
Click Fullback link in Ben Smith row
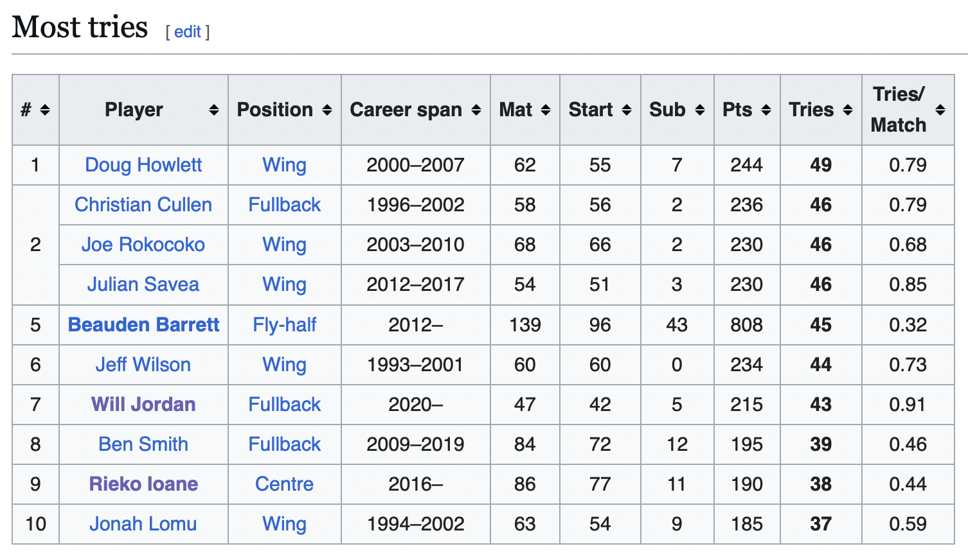coord(285,444)
